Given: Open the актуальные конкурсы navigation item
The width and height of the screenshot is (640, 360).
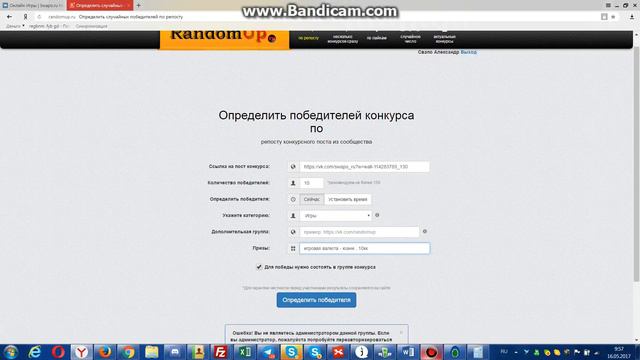Looking at the screenshot, I should pos(444,39).
